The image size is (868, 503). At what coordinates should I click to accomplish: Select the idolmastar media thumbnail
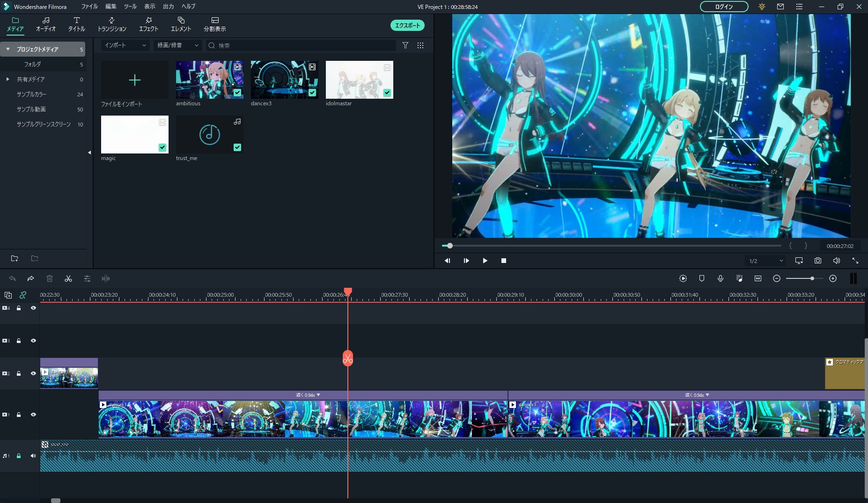click(x=359, y=80)
